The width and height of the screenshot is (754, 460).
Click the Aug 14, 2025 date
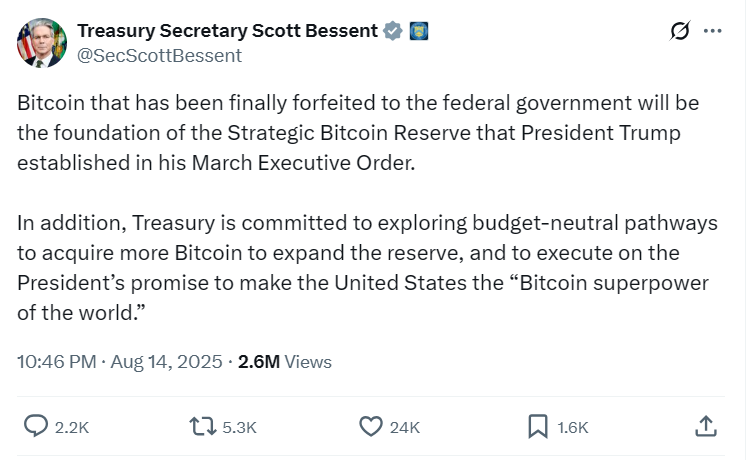click(x=164, y=362)
